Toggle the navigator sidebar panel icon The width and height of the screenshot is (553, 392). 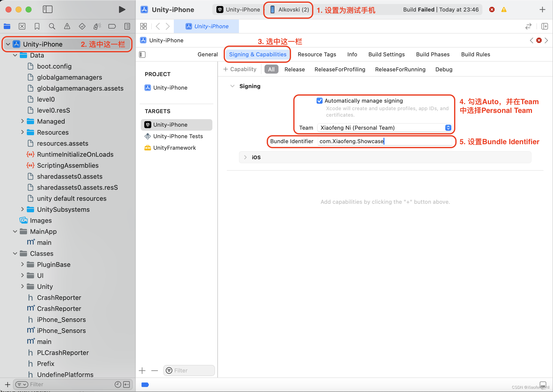(x=48, y=10)
